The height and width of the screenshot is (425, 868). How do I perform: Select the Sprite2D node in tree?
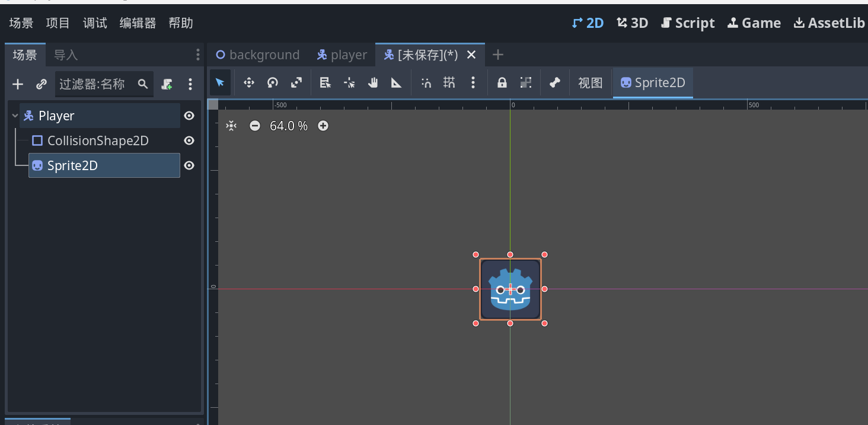coord(104,165)
